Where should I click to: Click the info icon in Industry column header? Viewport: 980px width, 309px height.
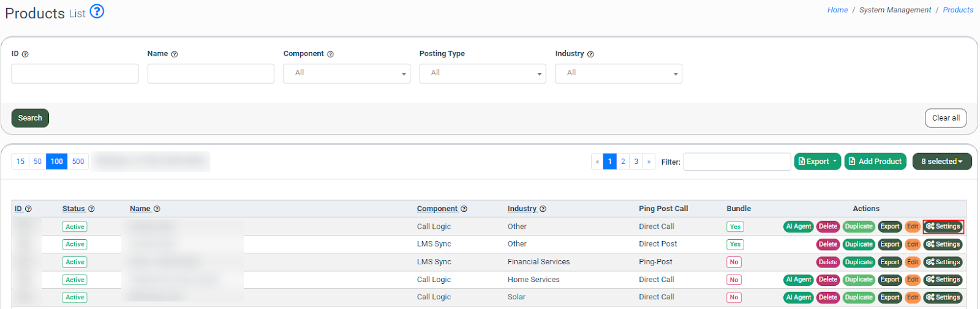click(543, 209)
